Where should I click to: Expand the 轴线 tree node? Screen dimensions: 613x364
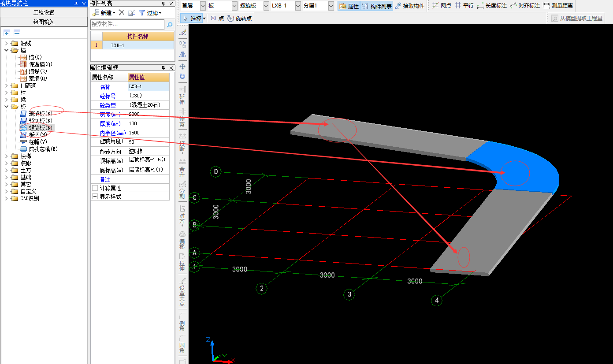(x=7, y=43)
